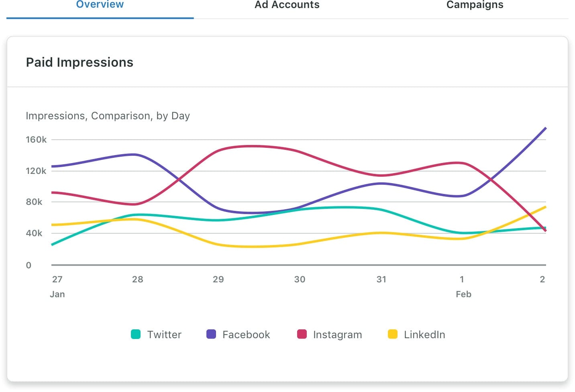The height and width of the screenshot is (392, 575).
Task: Open the Ad Accounts tab
Action: (287, 5)
